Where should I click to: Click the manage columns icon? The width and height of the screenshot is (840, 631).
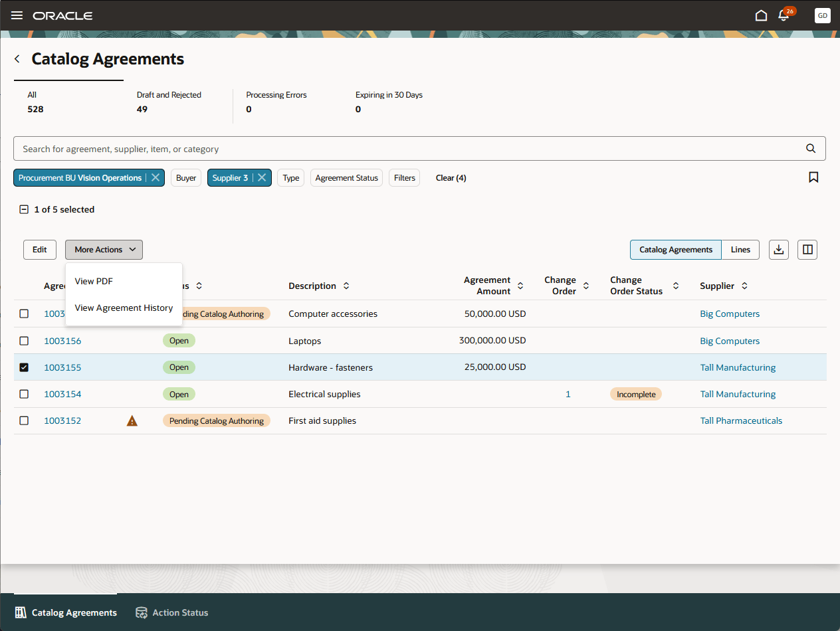pyautogui.click(x=807, y=249)
